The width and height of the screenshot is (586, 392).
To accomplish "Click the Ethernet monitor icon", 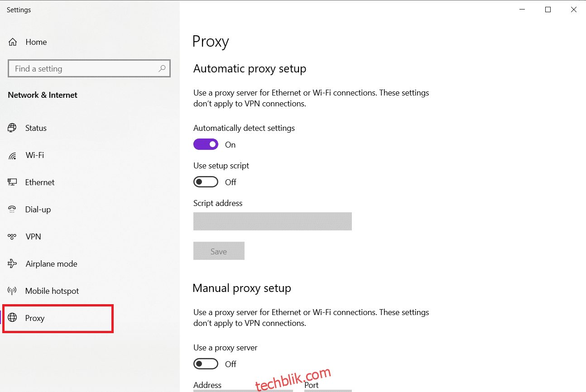I will 12,182.
